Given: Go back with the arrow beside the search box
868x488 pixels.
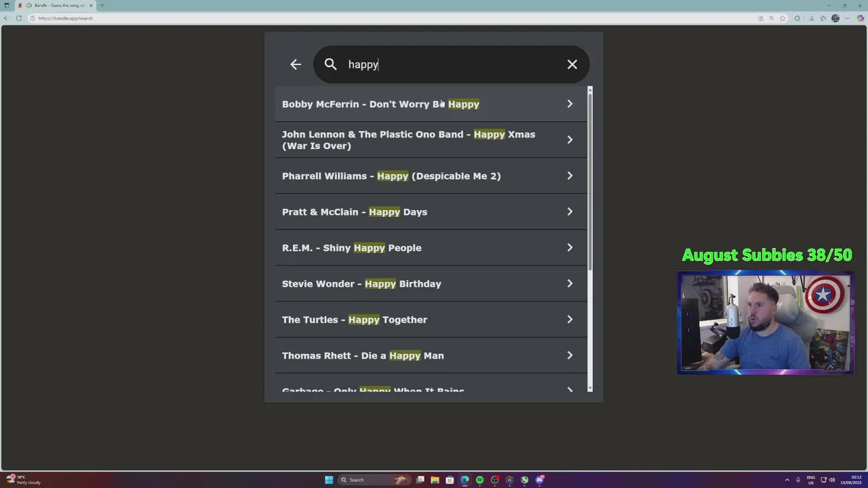Looking at the screenshot, I should (x=296, y=64).
